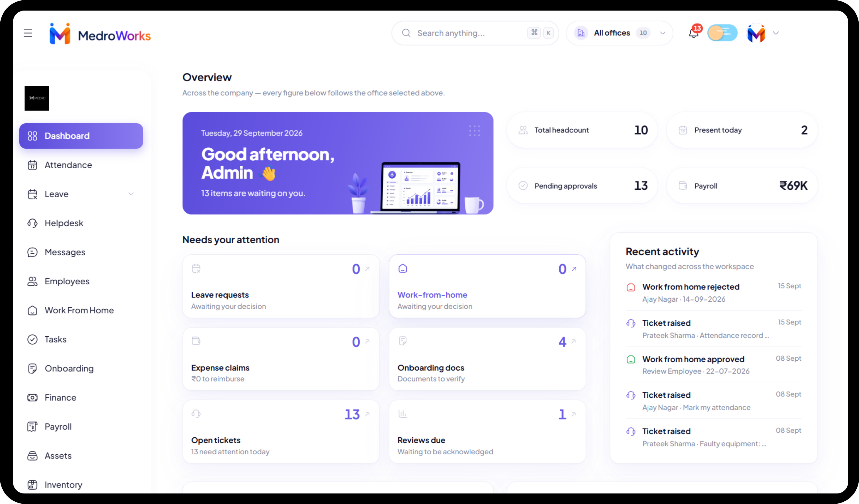Click the Tasks checkmark icon

(x=32, y=340)
